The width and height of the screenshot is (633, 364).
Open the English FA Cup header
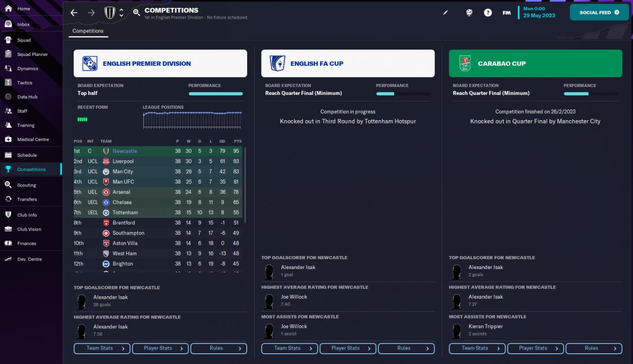(x=348, y=63)
